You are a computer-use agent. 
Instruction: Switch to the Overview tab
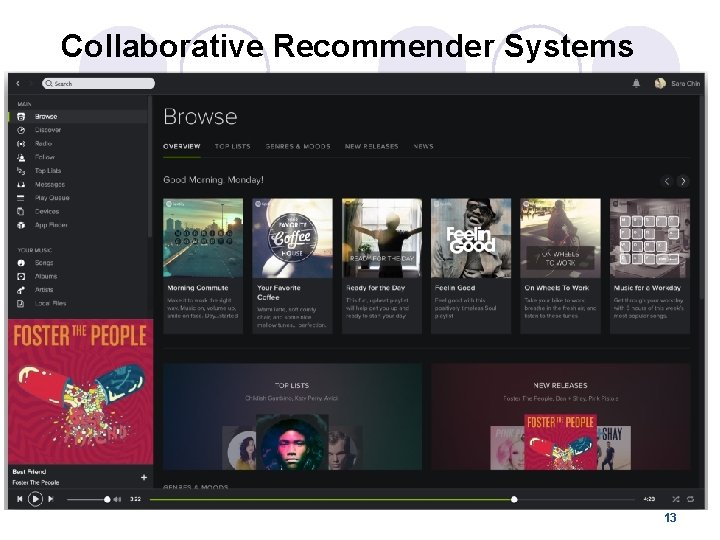[182, 146]
